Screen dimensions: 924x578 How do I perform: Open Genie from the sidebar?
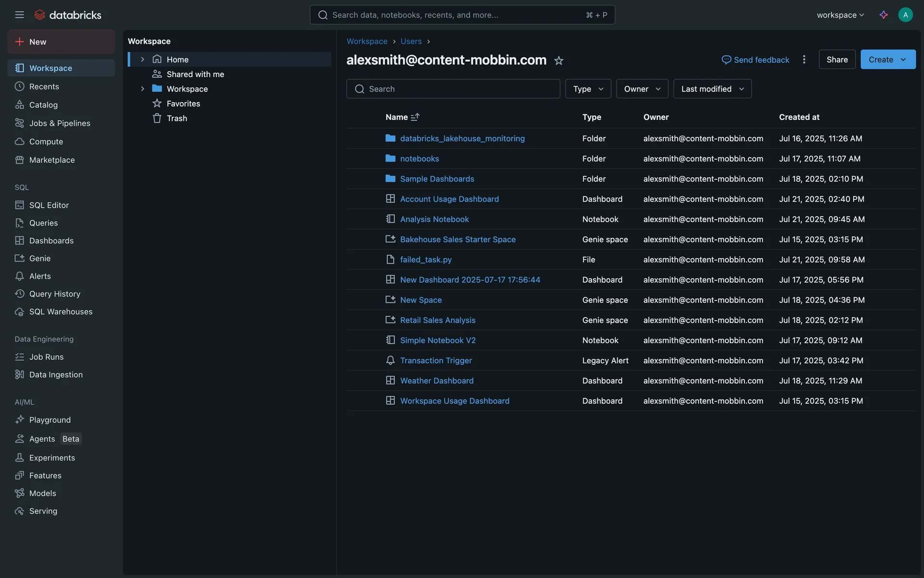click(x=39, y=259)
